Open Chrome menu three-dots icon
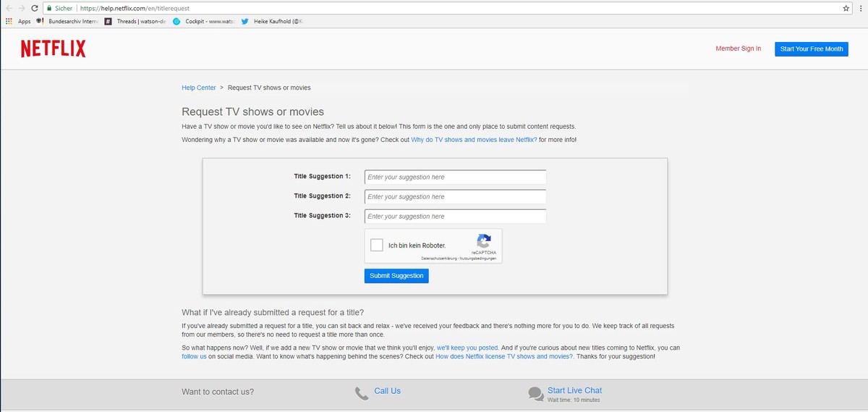868x412 pixels. click(x=861, y=8)
